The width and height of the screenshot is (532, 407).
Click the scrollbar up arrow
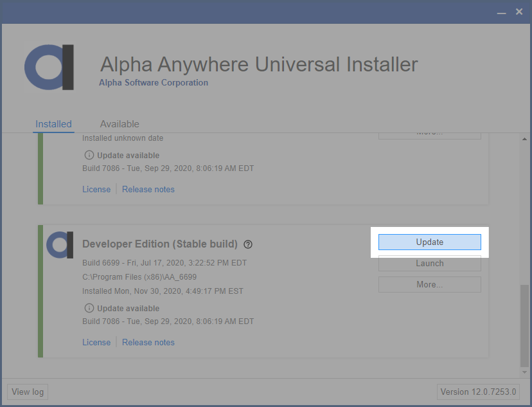pos(524,139)
